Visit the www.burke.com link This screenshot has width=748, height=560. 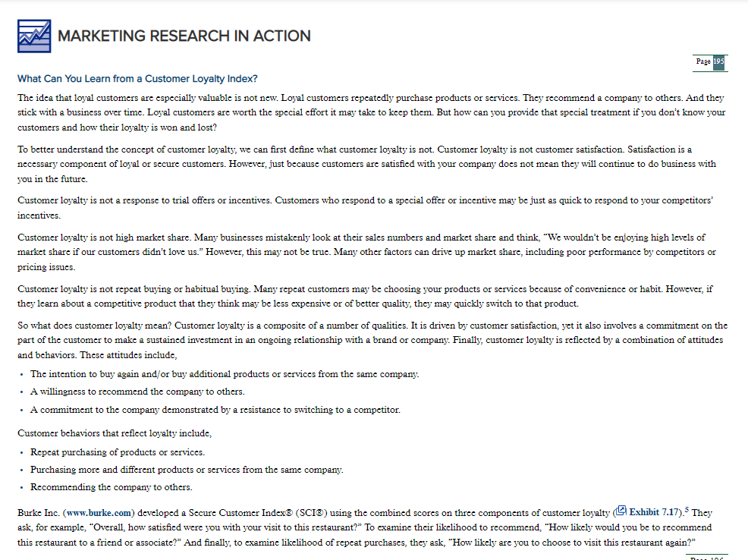click(x=99, y=513)
